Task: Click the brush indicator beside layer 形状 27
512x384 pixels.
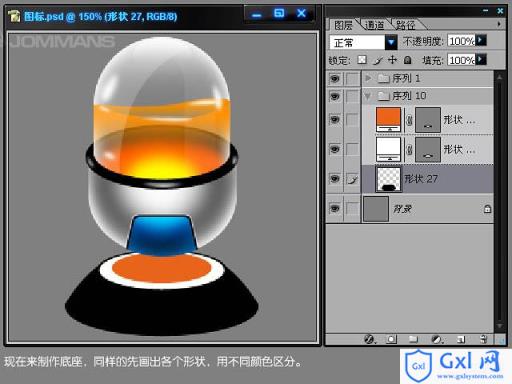Action: pyautogui.click(x=352, y=179)
